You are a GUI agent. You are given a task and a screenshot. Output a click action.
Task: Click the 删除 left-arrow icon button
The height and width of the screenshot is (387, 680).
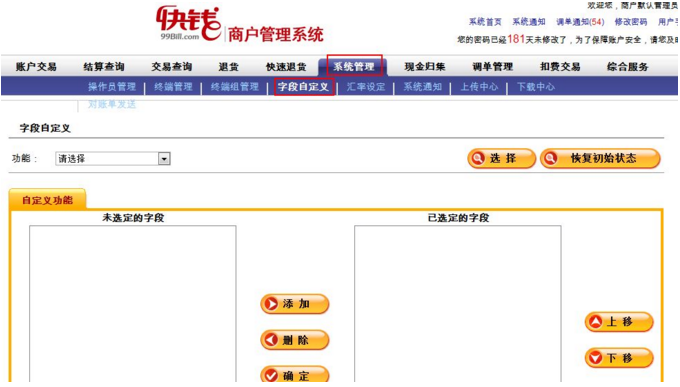(295, 340)
